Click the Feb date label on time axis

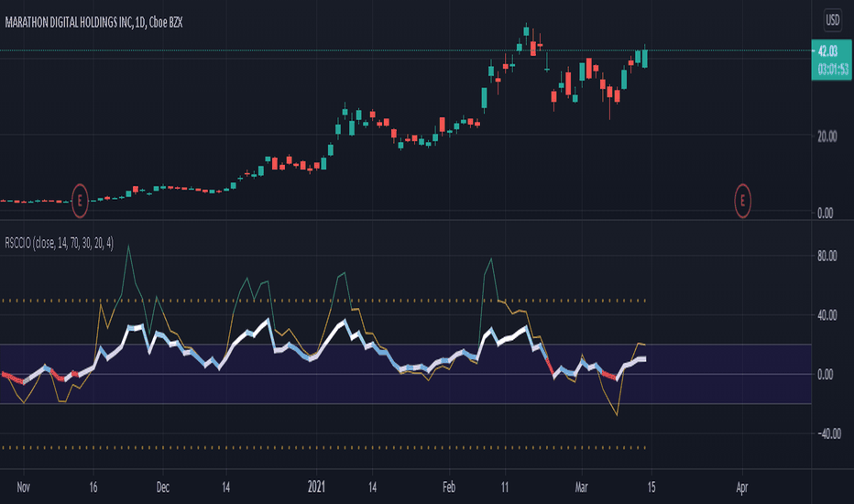pyautogui.click(x=448, y=488)
